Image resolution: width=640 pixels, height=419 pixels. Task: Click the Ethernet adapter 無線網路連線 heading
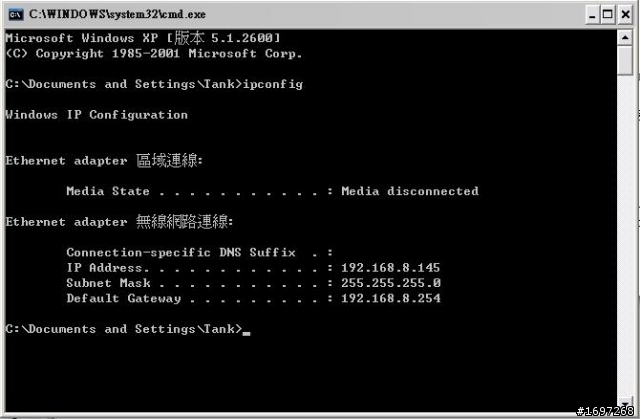[119, 222]
